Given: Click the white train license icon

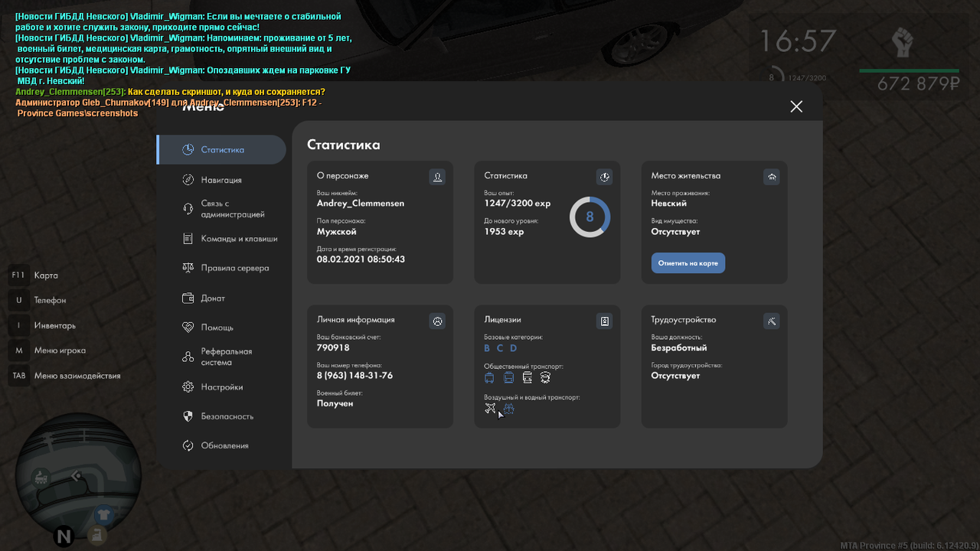Looking at the screenshot, I should 527,378.
